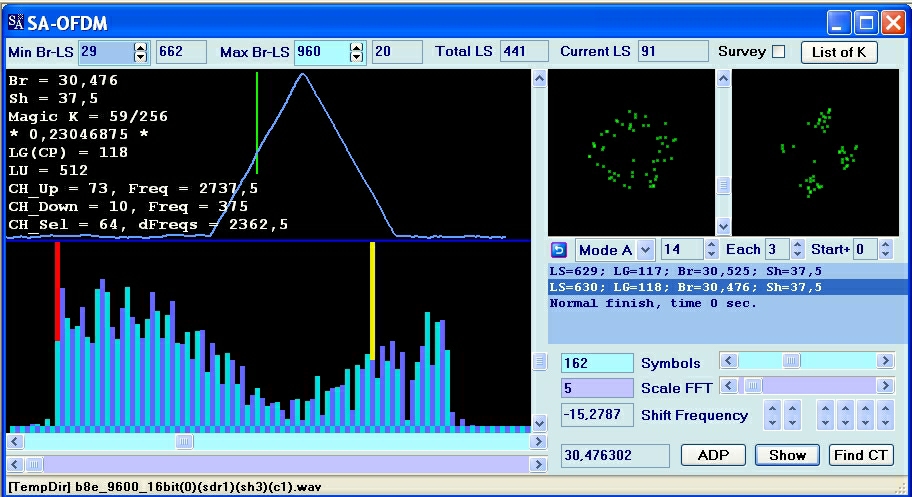912x497 pixels.
Task: Click the Scale FFT slider thumb
Action: (753, 385)
